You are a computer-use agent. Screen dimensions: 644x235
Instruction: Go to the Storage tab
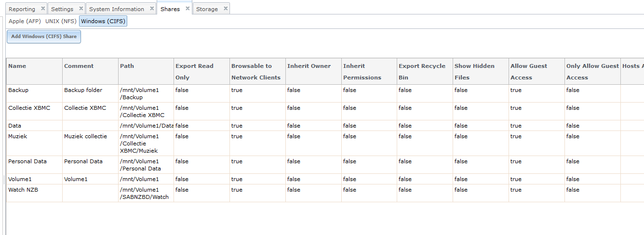coord(207,9)
